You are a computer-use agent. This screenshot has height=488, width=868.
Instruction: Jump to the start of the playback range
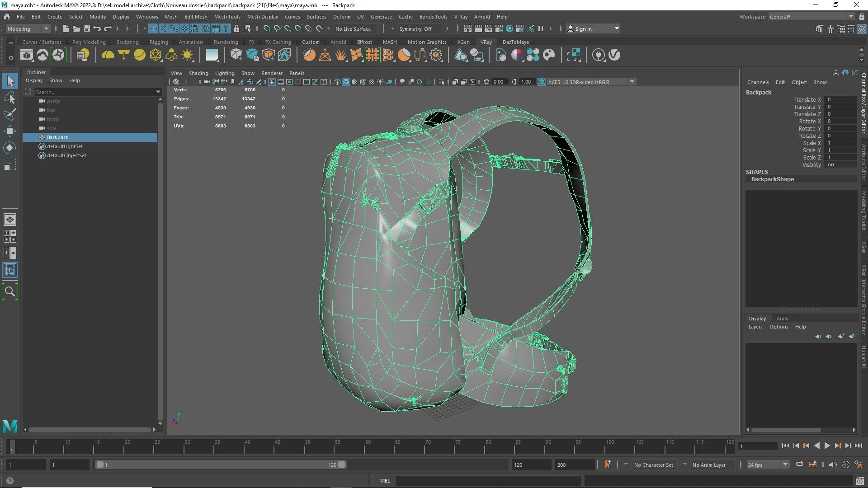[785, 446]
